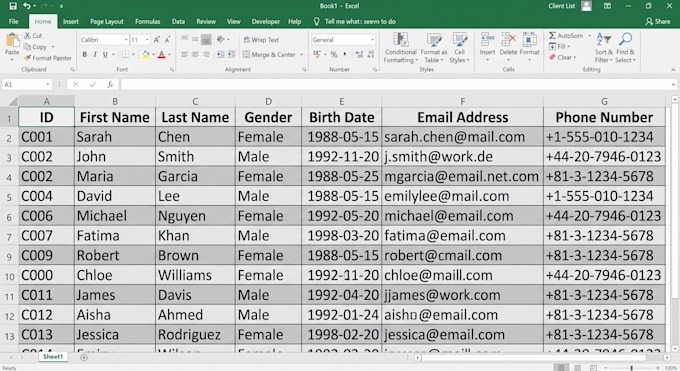
Task: Click the Clear eraser command
Action: pyautogui.click(x=562, y=57)
